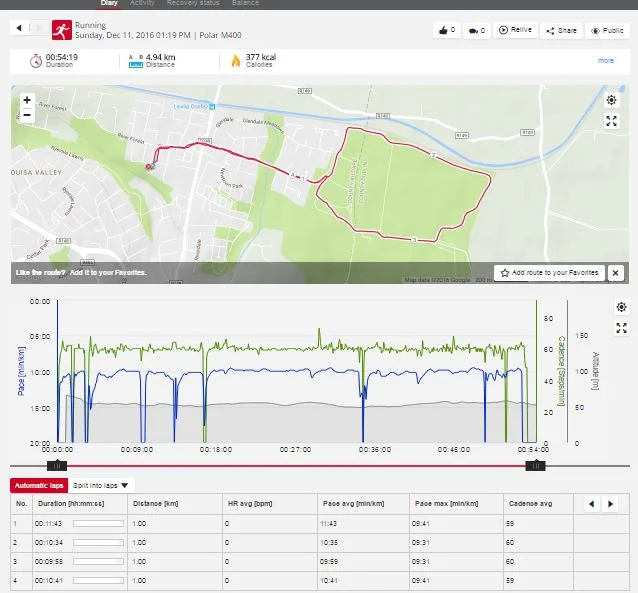Add route to your Favorites
Viewport: 638px width, 593px height.
549,273
